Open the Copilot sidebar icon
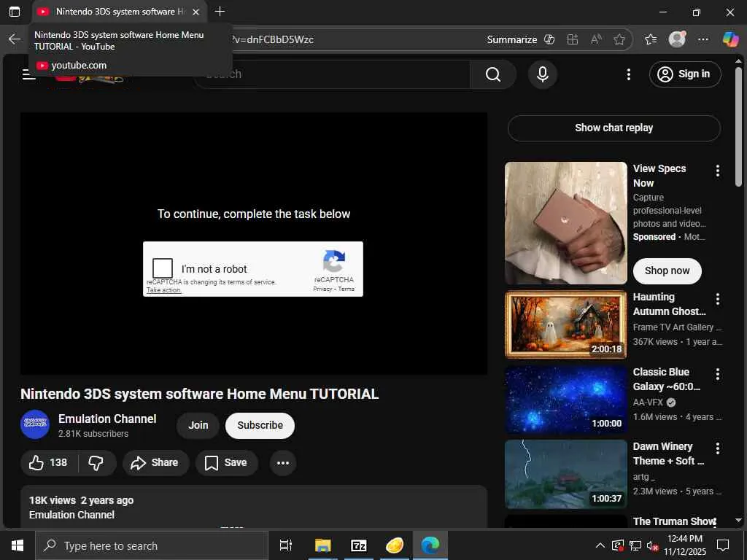Image resolution: width=747 pixels, height=560 pixels. tap(730, 39)
